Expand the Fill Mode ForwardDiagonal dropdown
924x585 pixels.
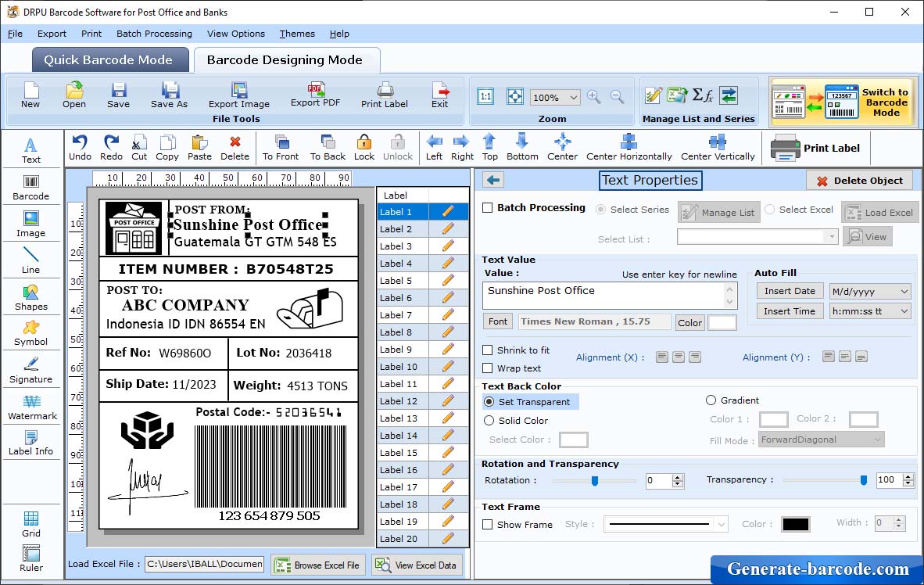877,440
